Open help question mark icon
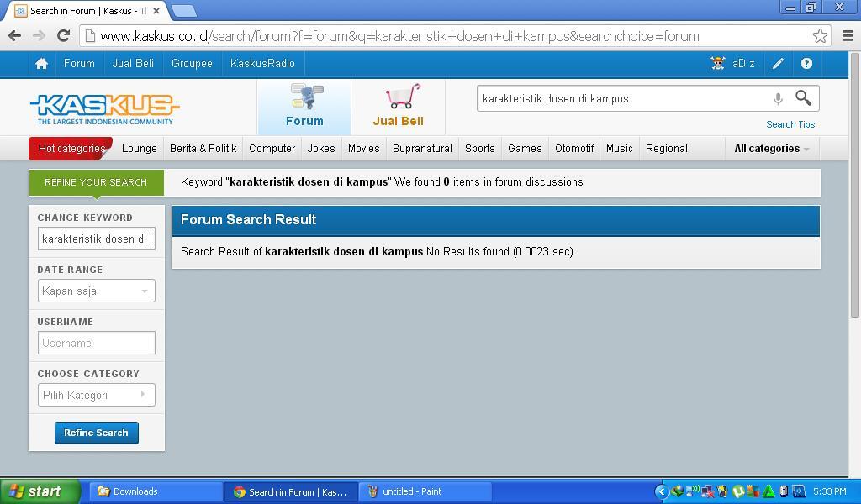Screen dimensions: 861x504 click(806, 64)
